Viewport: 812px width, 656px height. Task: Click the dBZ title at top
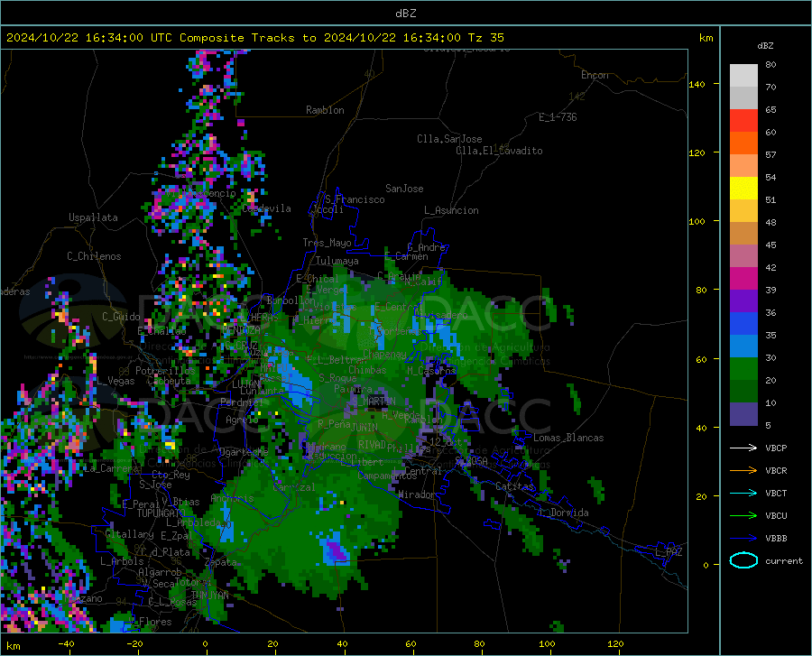405,14
